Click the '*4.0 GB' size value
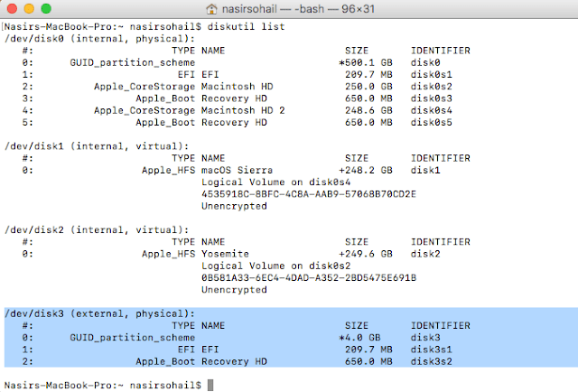Screen dimensions: 578x392 (x=359, y=338)
